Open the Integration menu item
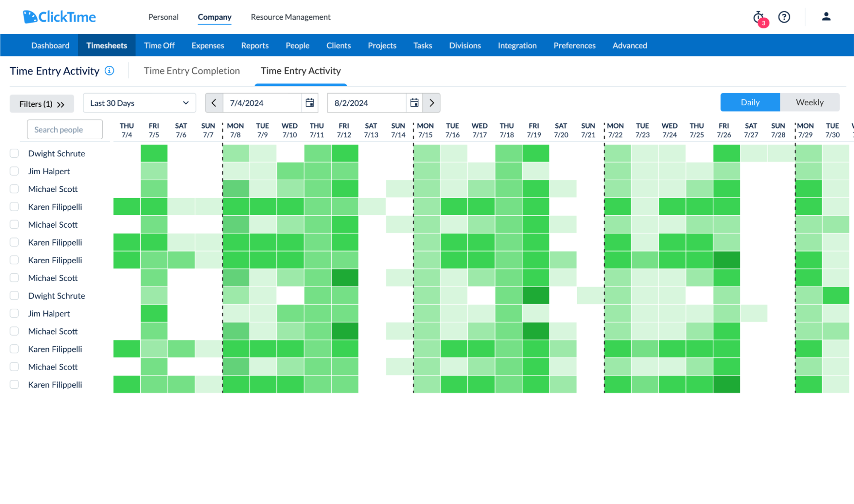 point(517,45)
